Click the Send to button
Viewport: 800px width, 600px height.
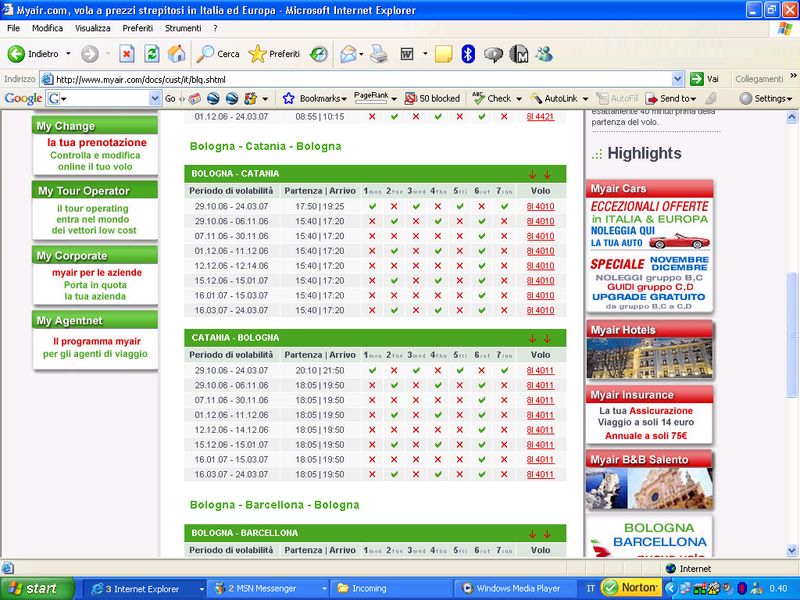pyautogui.click(x=669, y=98)
